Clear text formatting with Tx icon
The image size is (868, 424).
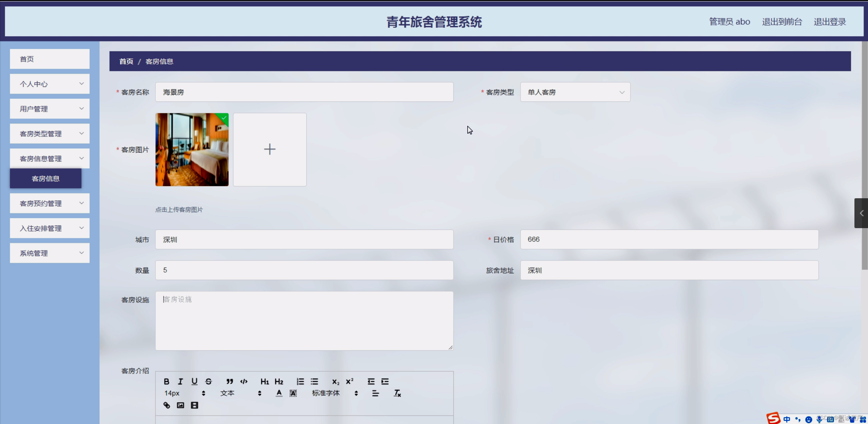point(397,393)
